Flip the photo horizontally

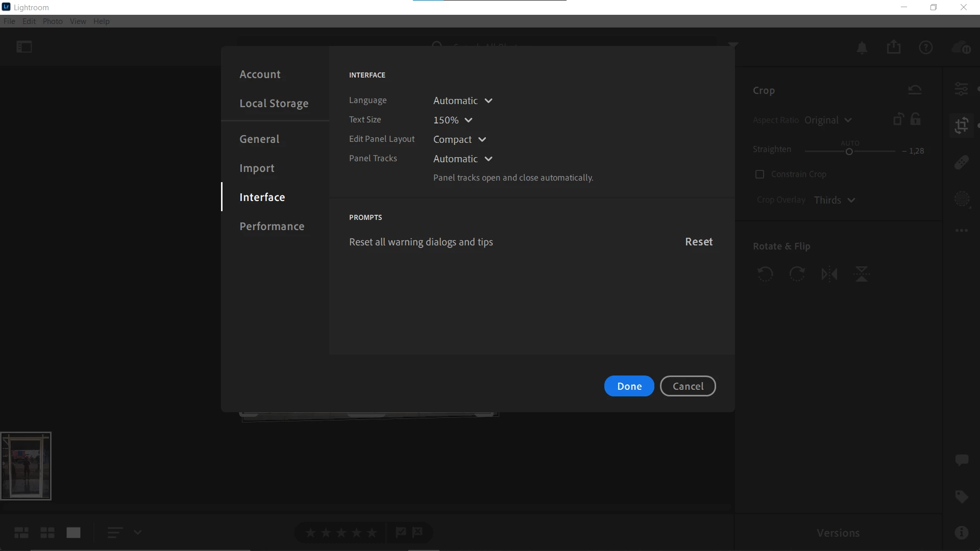pos(829,274)
